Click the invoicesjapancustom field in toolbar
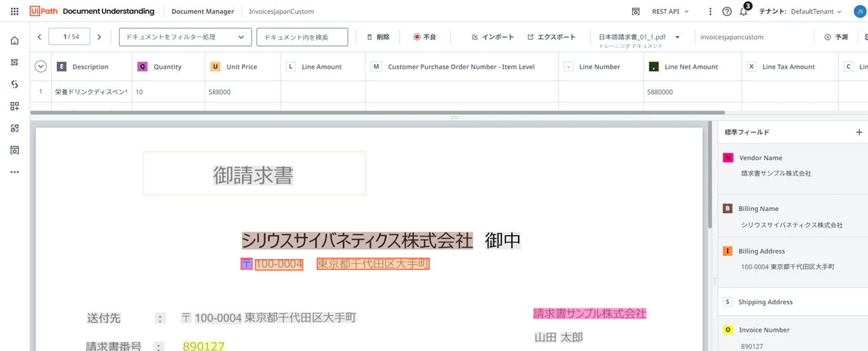This screenshot has width=868, height=351. pos(732,37)
